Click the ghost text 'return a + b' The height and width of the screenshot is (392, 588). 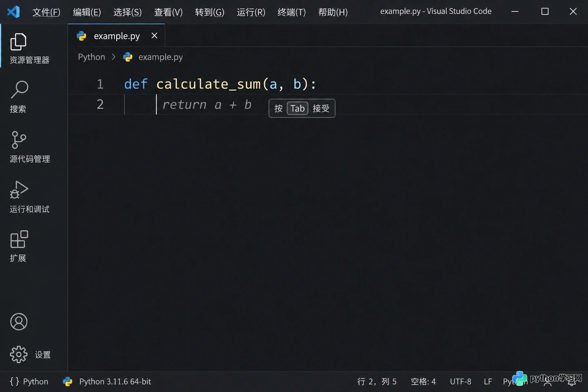click(x=207, y=105)
